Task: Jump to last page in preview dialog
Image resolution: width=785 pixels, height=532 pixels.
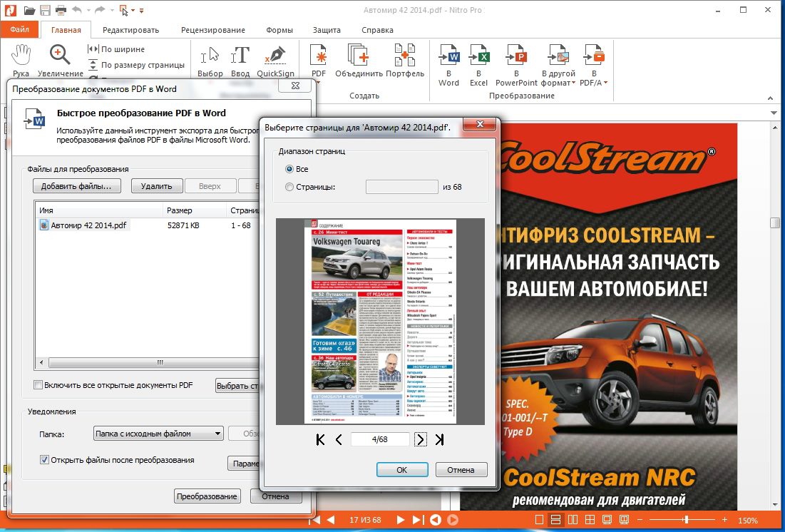Action: coord(439,440)
